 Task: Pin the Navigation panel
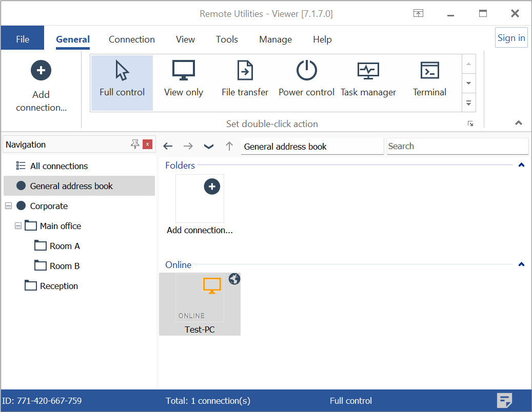[x=135, y=145]
